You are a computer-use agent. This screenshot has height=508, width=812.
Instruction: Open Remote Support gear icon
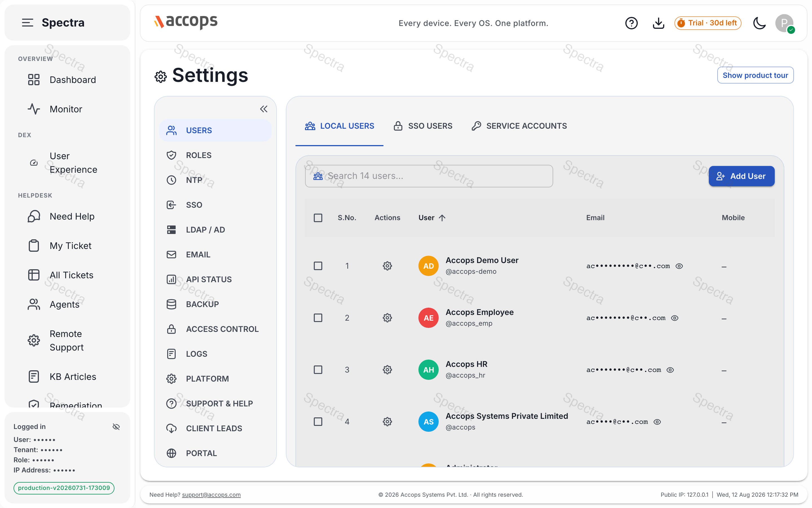pos(34,340)
